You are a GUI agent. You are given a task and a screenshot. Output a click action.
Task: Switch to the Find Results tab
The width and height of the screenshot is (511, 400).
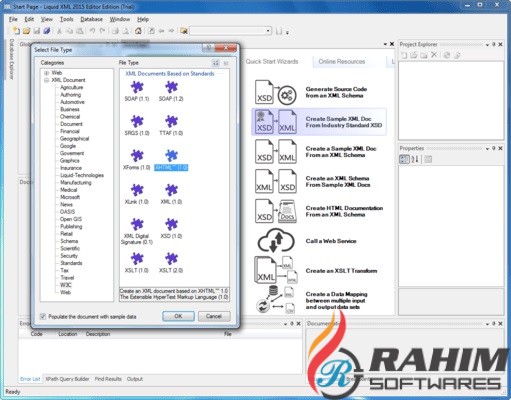pyautogui.click(x=108, y=379)
